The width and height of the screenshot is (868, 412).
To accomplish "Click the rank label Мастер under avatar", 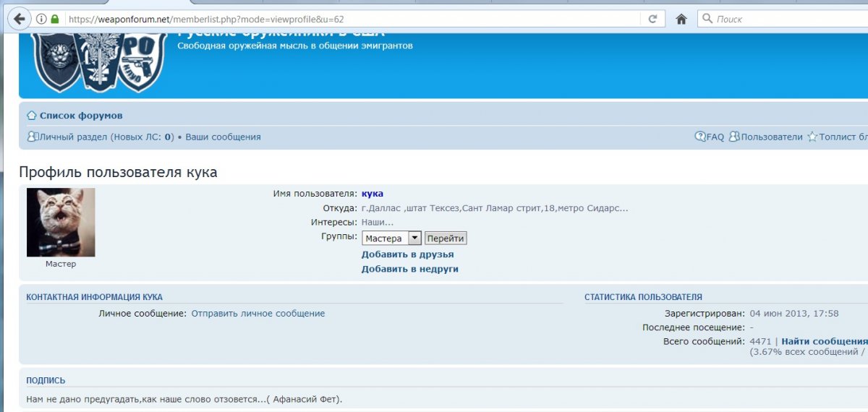I will click(x=61, y=264).
